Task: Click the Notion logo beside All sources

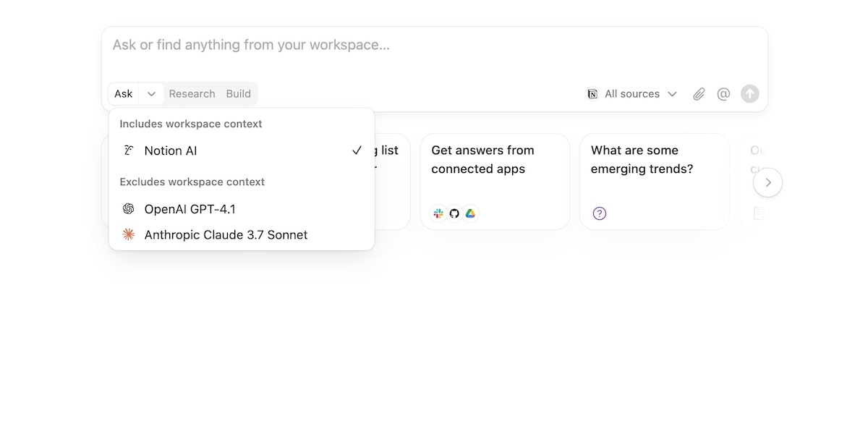Action: (592, 94)
